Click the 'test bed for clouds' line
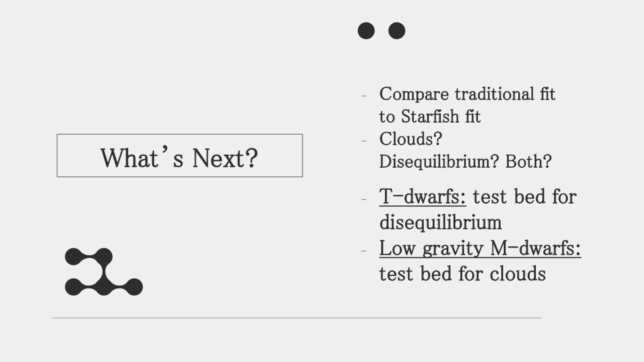Viewport: 644px width, 362px height. pyautogui.click(x=463, y=274)
